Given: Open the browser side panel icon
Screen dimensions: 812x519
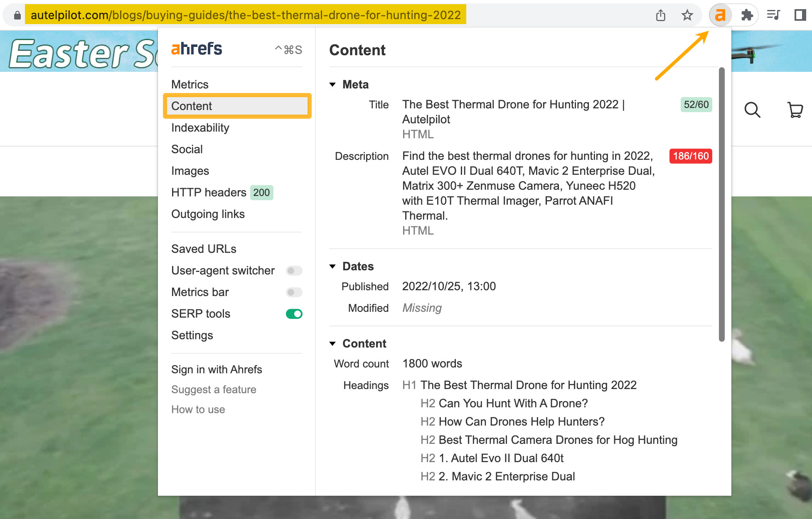Looking at the screenshot, I should (799, 15).
